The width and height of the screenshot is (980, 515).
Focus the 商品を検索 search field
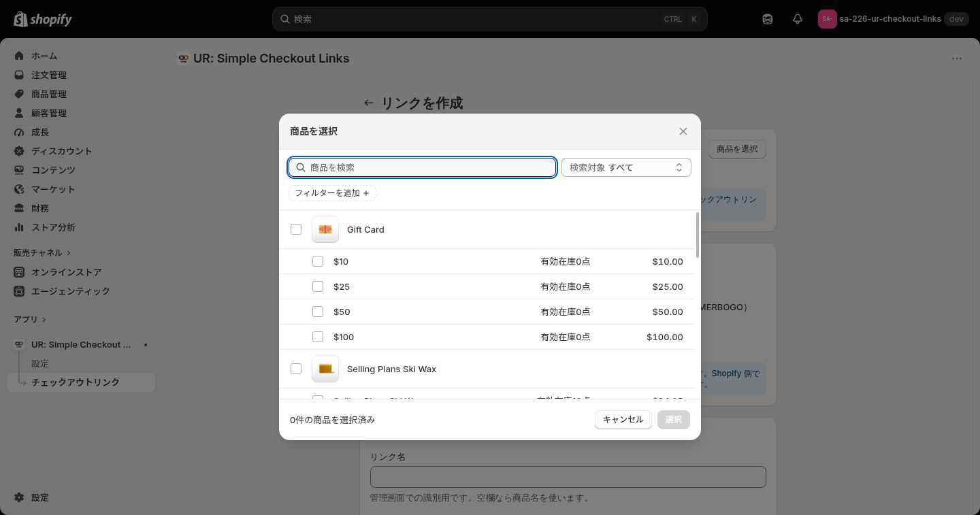[423, 167]
